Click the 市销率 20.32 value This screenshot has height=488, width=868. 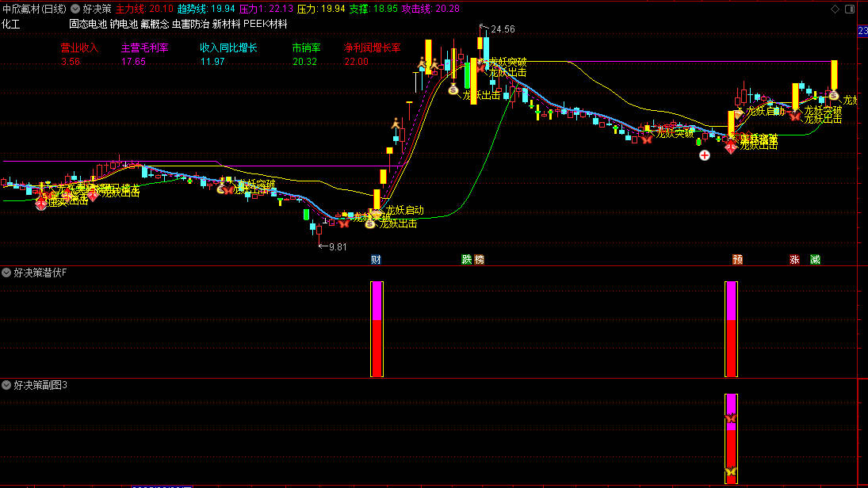[x=304, y=62]
